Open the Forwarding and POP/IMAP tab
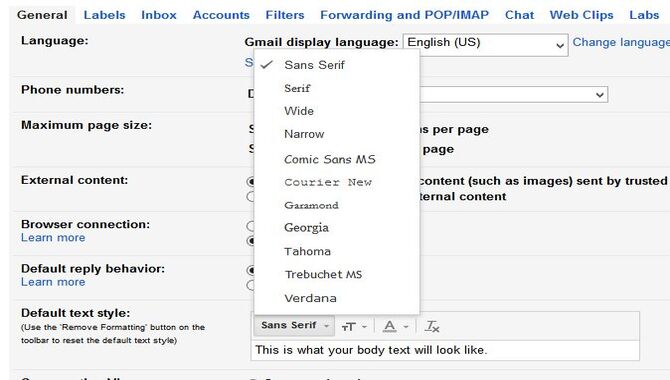Screen dimensions: 670x380 (404, 15)
